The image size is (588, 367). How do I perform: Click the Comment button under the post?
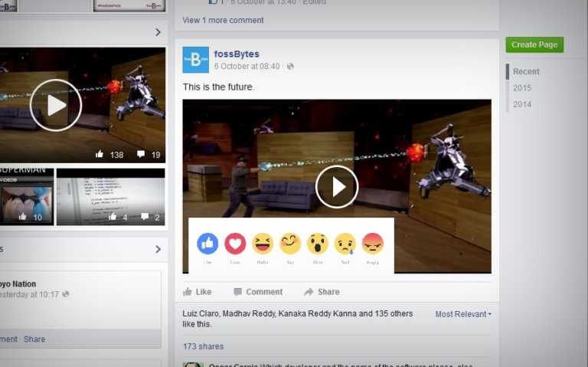(258, 292)
